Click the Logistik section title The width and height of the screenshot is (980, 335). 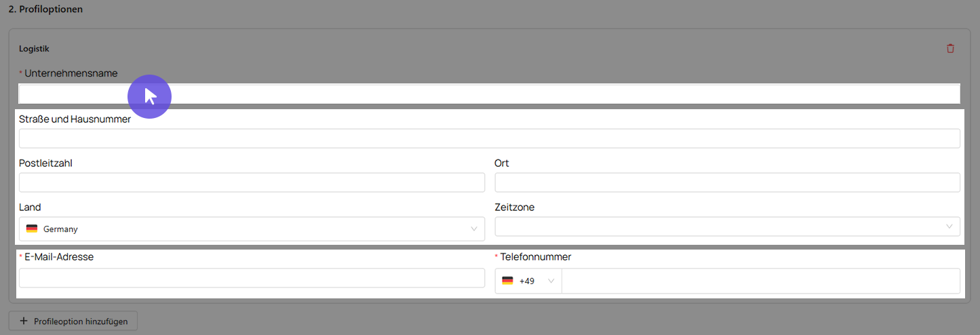[34, 49]
